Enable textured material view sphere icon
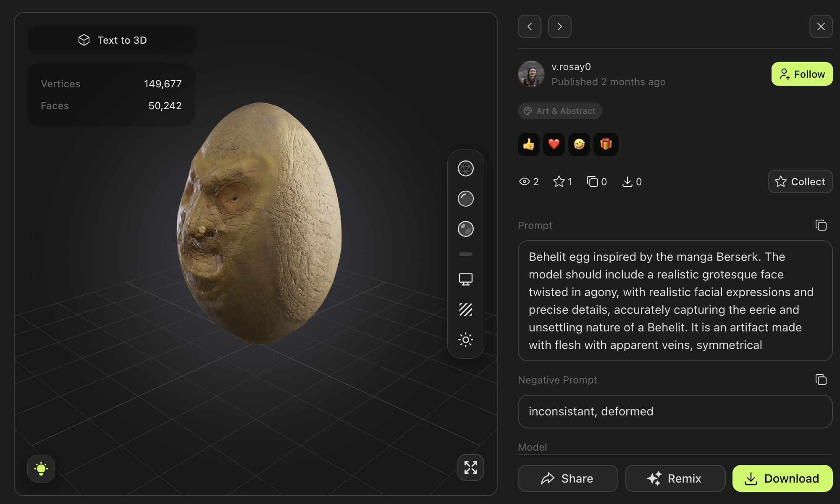Image resolution: width=840 pixels, height=504 pixels. (x=465, y=229)
